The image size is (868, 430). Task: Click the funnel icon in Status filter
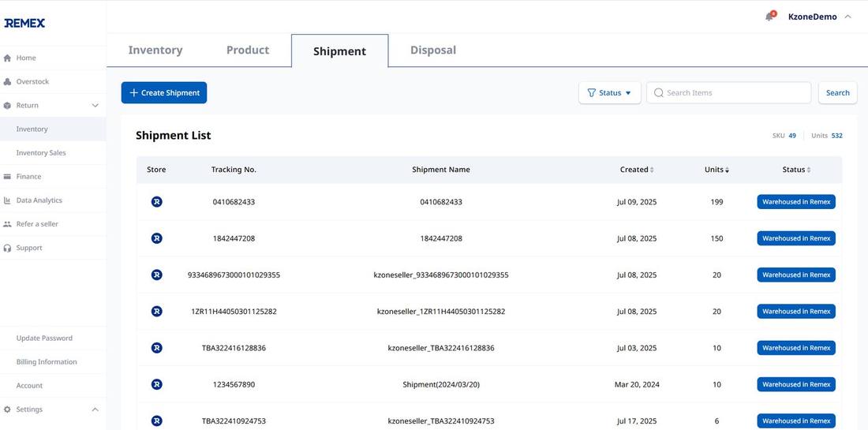pyautogui.click(x=591, y=93)
